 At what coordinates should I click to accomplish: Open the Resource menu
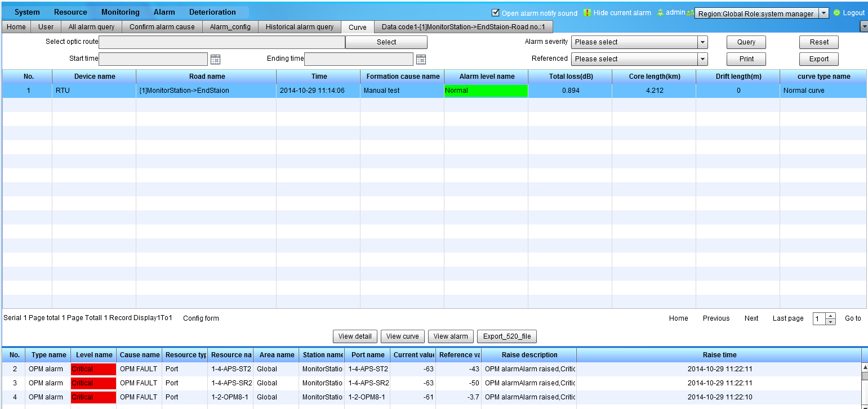[x=70, y=12]
